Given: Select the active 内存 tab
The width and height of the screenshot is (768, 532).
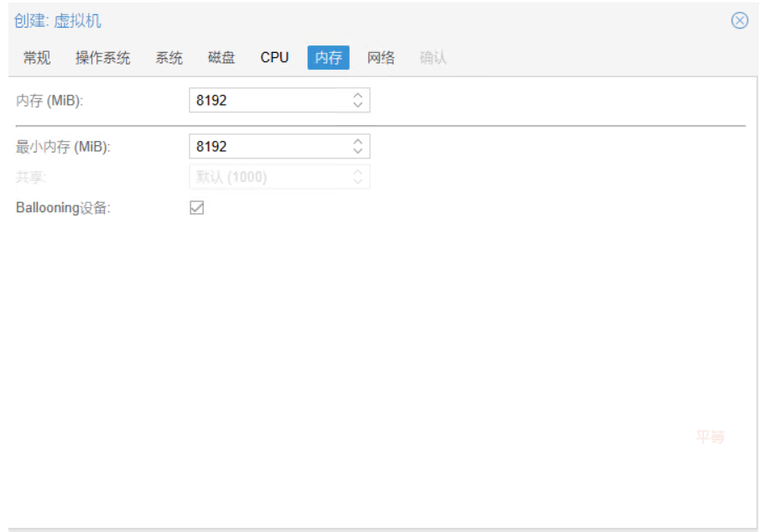Looking at the screenshot, I should [328, 58].
